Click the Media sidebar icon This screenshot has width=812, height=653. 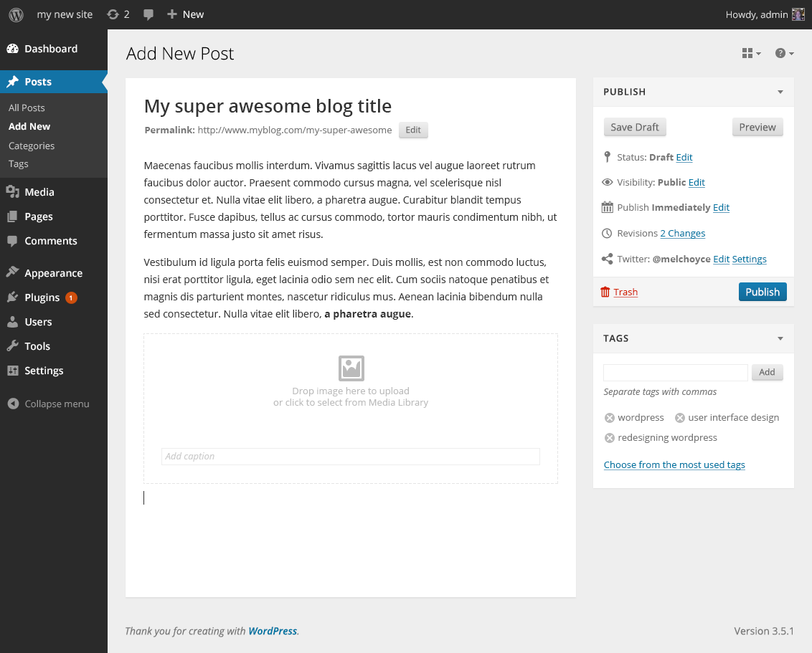pos(12,192)
